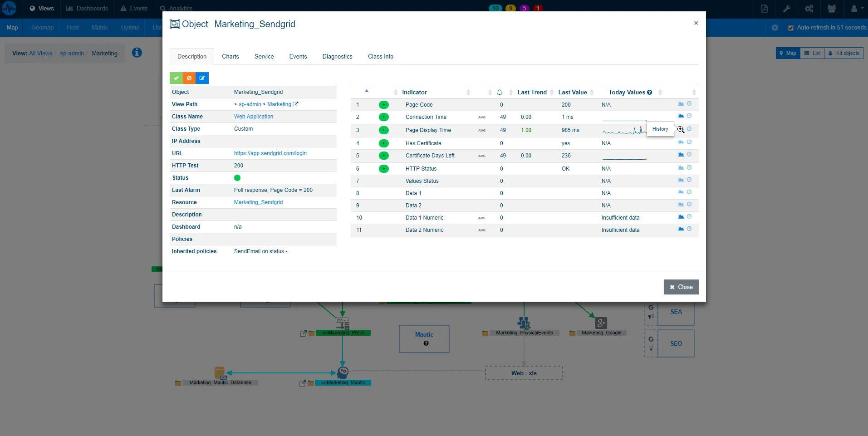Open history chart icon for Page Code
The width and height of the screenshot is (868, 436).
click(x=681, y=103)
